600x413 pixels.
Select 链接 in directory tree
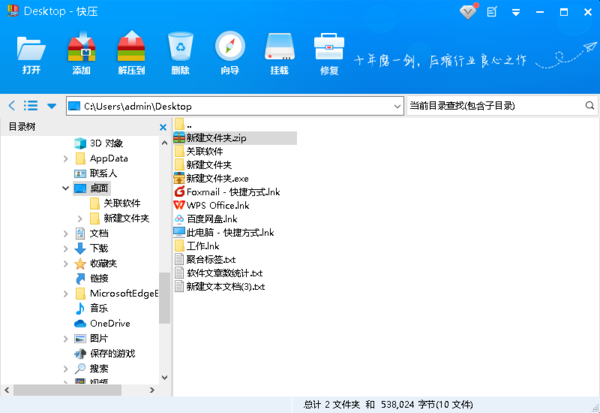point(99,278)
